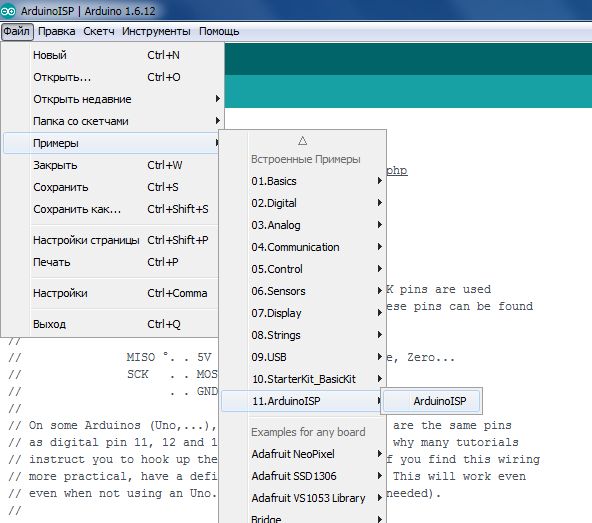Choose Сохранить как... entry
Viewport: 592px width, 523px height.
pyautogui.click(x=111, y=209)
